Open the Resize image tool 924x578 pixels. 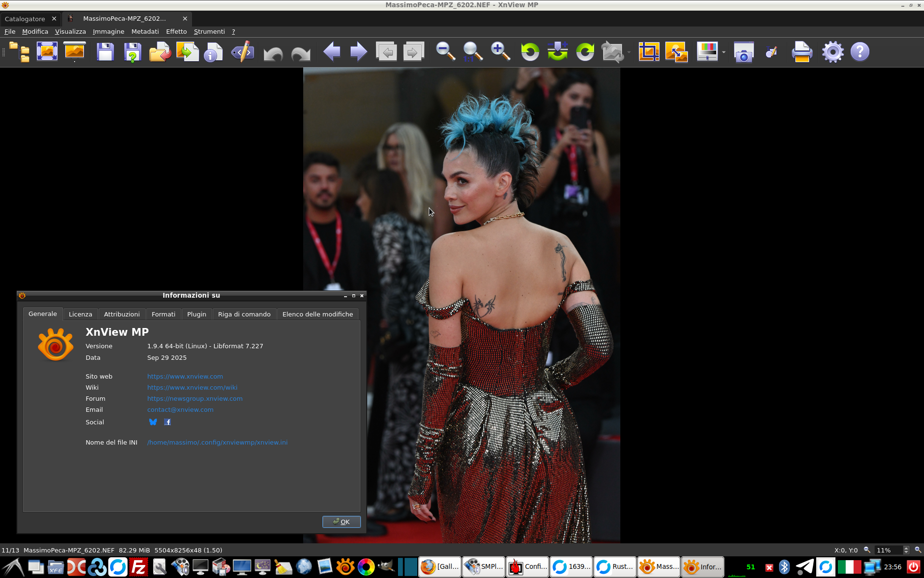[x=676, y=52]
